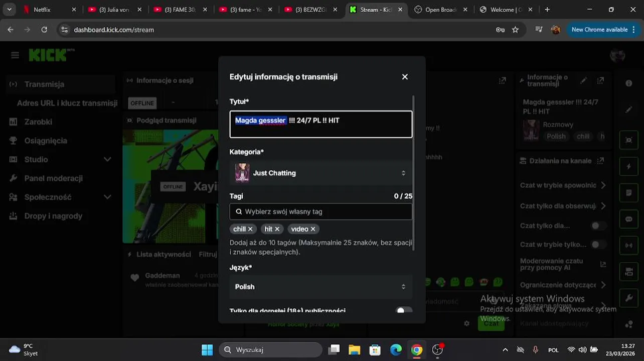Toggle the Czat tylko dla... switch
This screenshot has width=644, height=361.
[x=598, y=226]
